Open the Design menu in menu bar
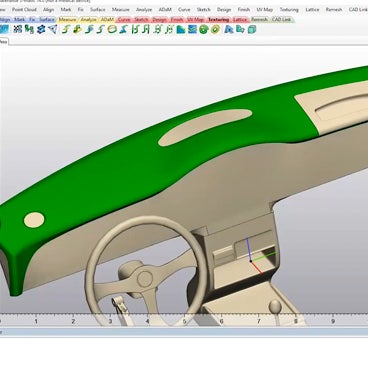The image size is (368, 368). (x=224, y=9)
